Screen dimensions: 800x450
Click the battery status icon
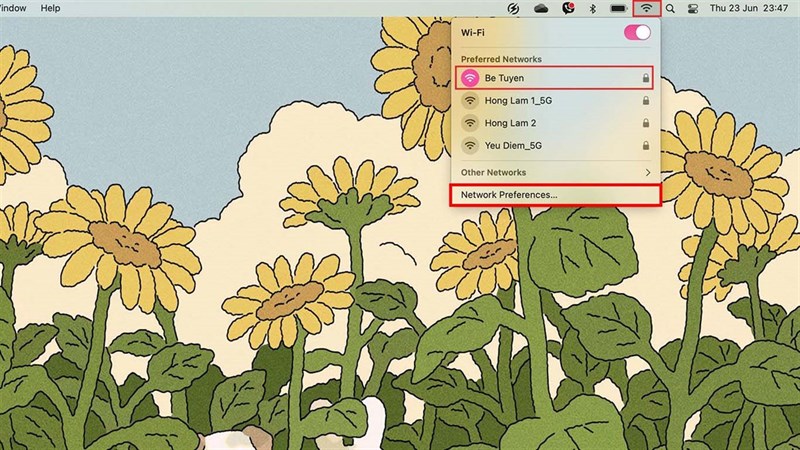[x=618, y=8]
